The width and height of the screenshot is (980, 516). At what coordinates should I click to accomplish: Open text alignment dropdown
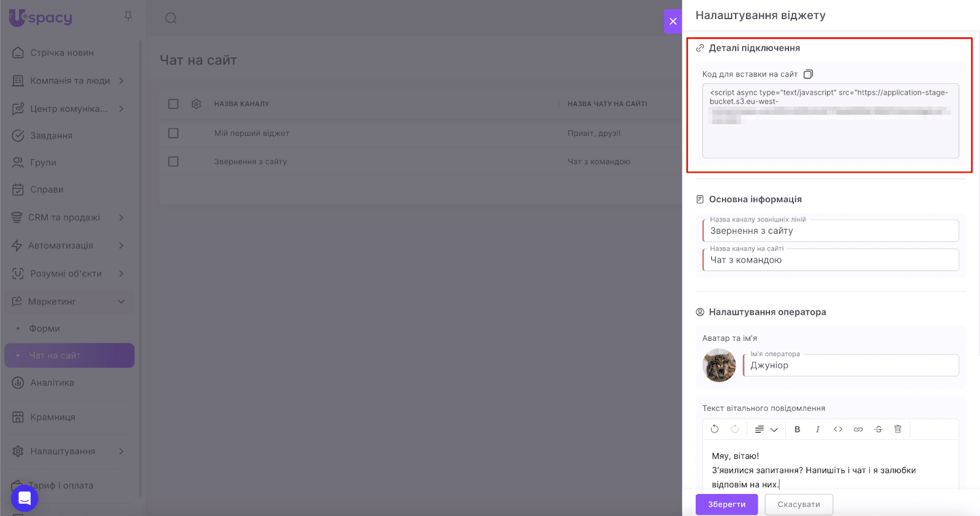766,430
